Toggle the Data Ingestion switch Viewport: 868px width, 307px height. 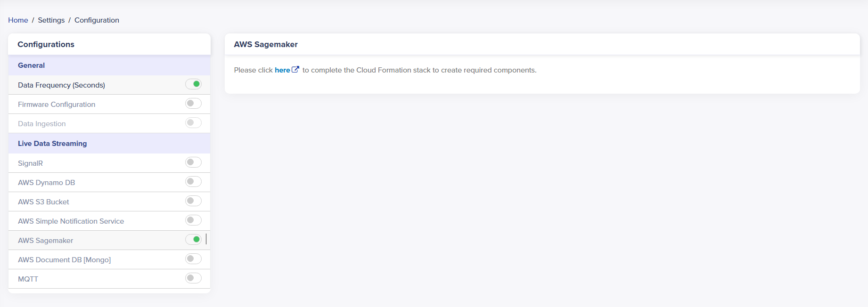pyautogui.click(x=193, y=123)
